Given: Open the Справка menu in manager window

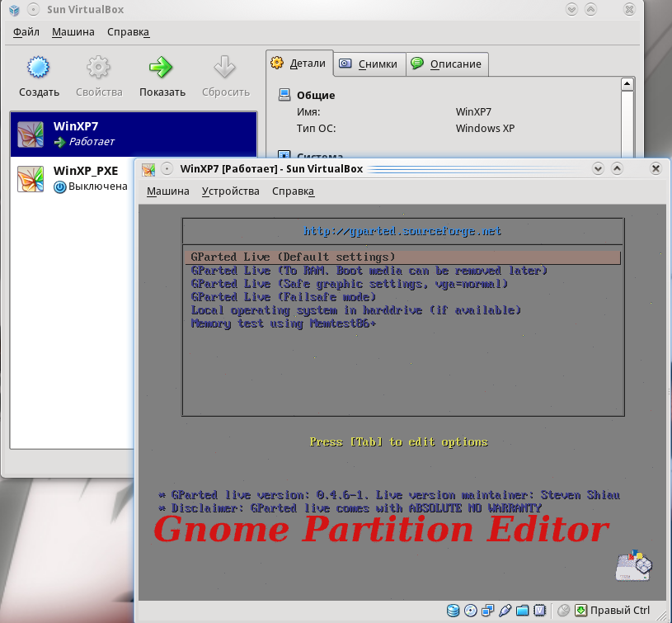Looking at the screenshot, I should (128, 32).
